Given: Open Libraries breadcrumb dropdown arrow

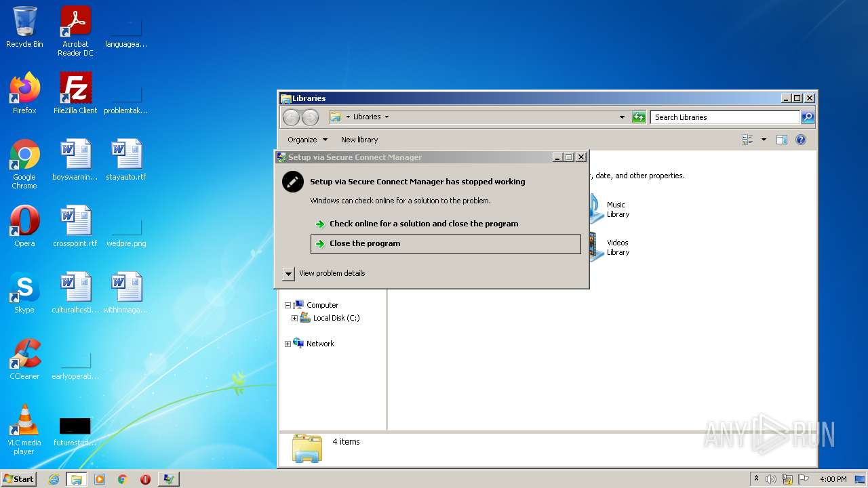Looking at the screenshot, I should tap(387, 117).
